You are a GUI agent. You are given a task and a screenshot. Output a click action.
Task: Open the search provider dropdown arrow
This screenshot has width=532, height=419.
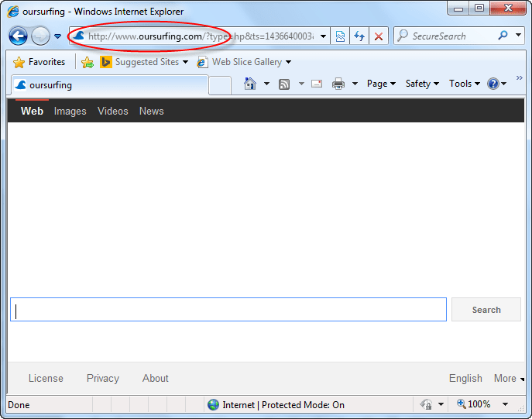click(x=518, y=35)
